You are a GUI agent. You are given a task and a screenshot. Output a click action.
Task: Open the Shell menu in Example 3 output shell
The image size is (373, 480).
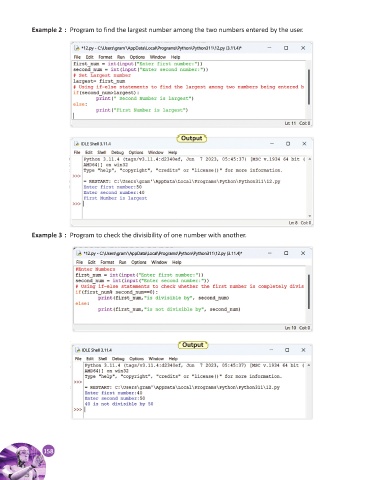103,359
